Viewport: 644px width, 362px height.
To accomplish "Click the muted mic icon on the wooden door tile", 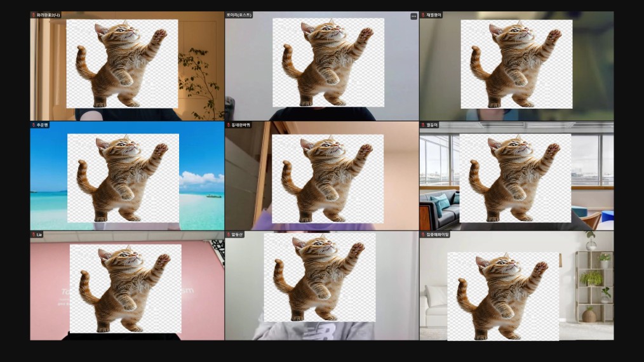I will 228,125.
